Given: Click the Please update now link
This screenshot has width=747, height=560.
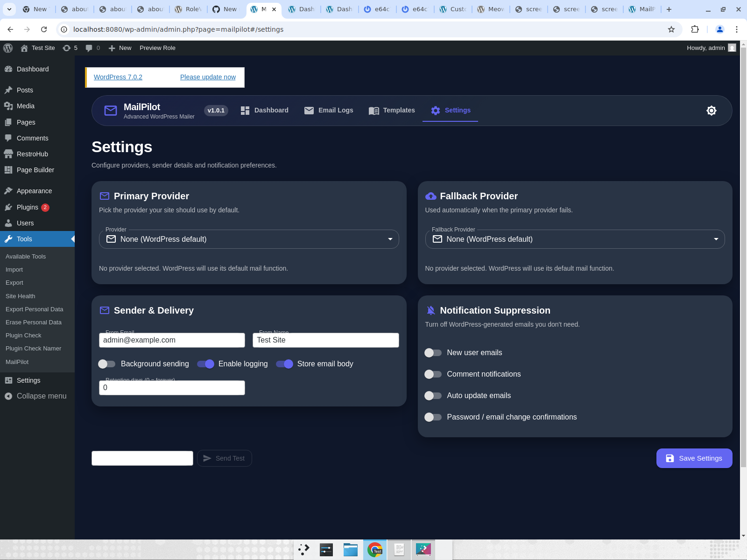Looking at the screenshot, I should click(208, 77).
